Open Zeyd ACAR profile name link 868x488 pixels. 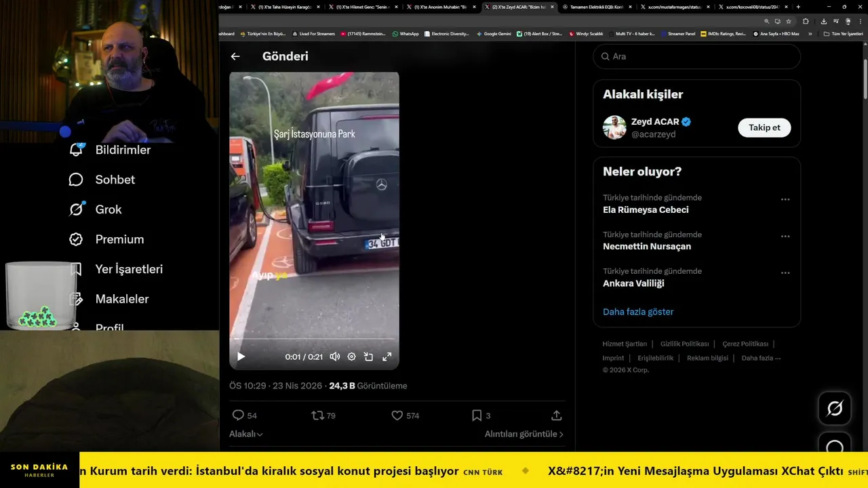655,122
